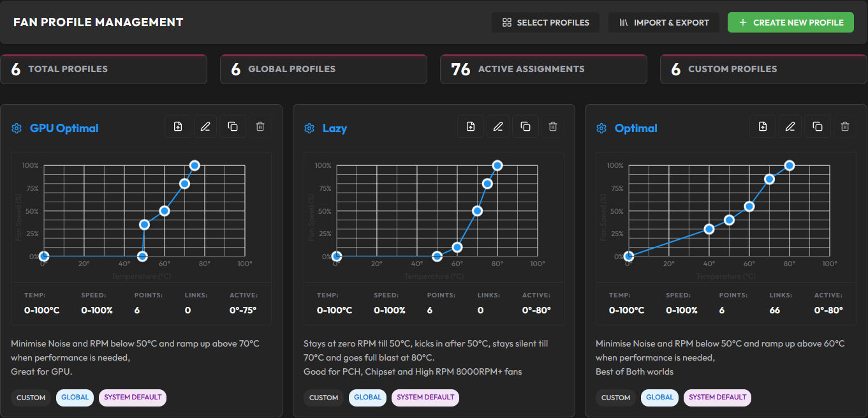
Task: Click the System Default tag on Lazy card
Action: click(425, 398)
